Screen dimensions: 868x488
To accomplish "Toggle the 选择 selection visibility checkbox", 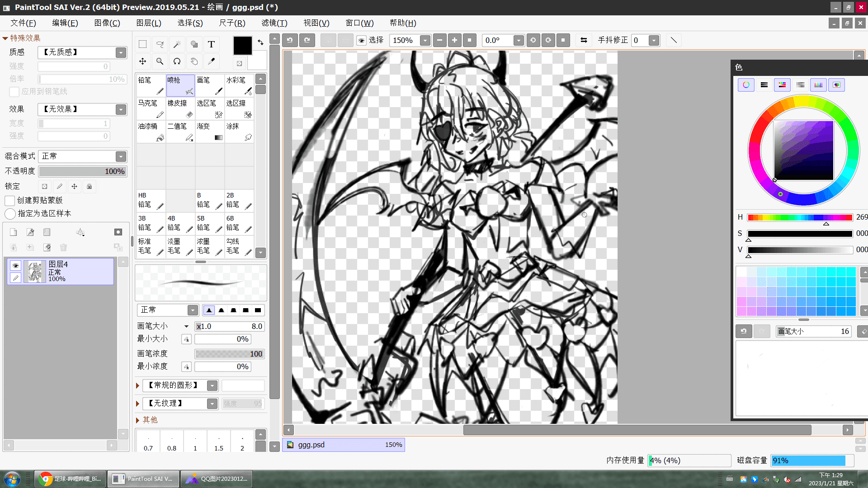I will point(362,41).
